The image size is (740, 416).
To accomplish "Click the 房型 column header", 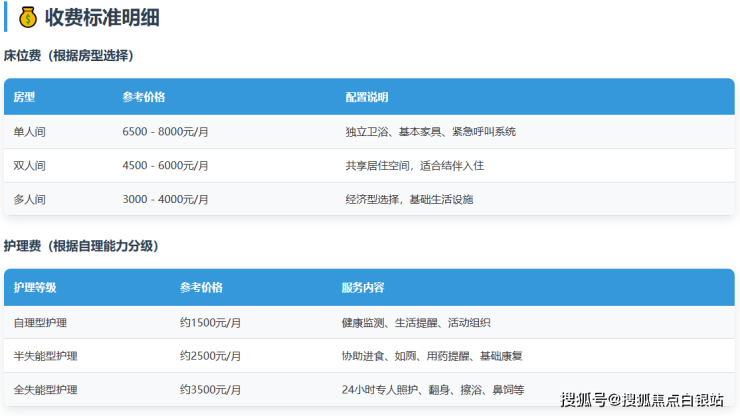I will click(x=24, y=97).
